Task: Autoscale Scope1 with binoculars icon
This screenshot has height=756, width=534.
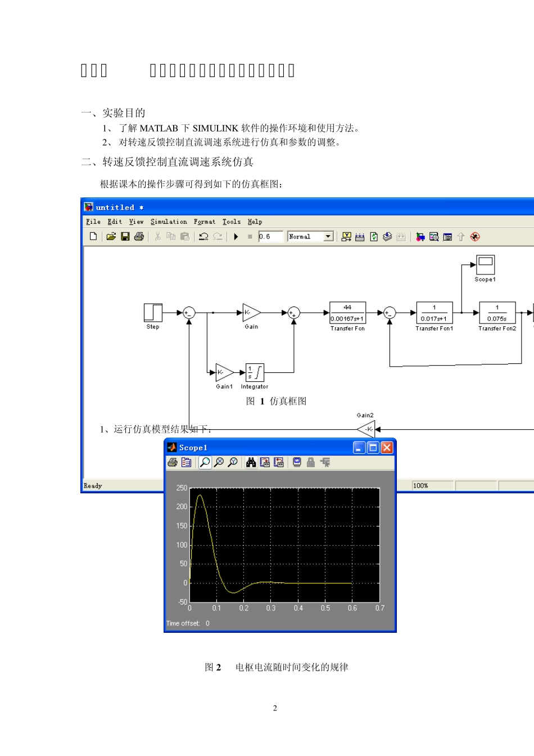Action: (251, 462)
